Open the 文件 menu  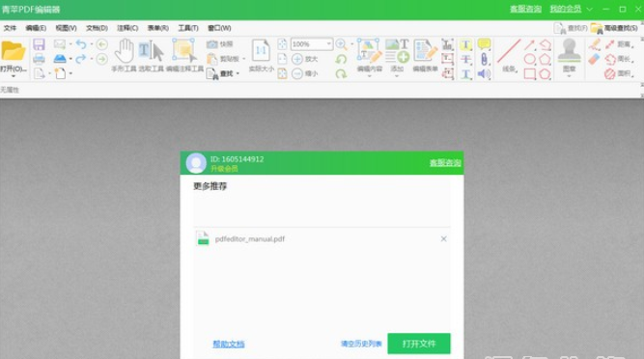point(10,28)
